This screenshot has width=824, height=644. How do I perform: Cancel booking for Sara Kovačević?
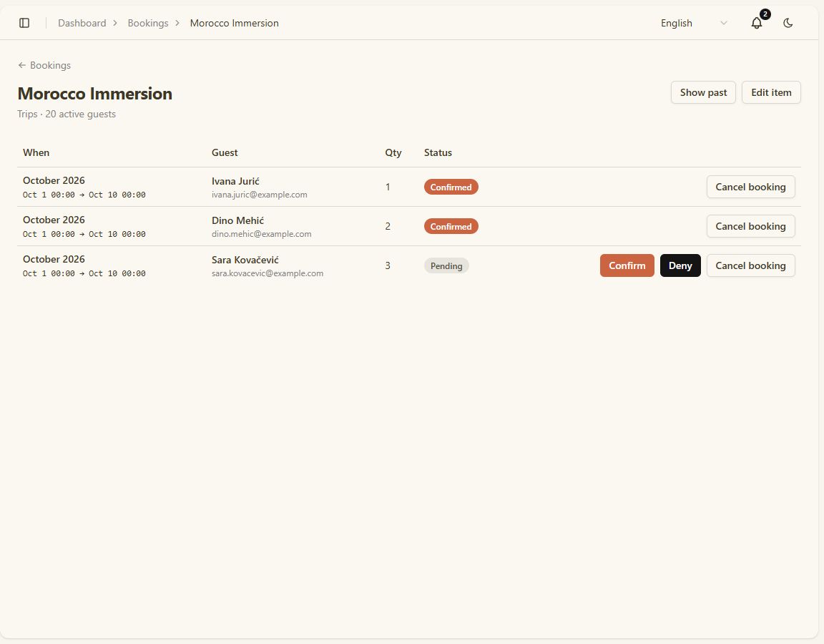pyautogui.click(x=750, y=265)
